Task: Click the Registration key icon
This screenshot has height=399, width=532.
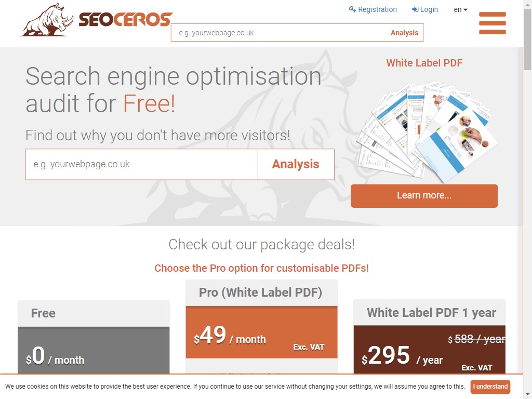Action: (352, 9)
